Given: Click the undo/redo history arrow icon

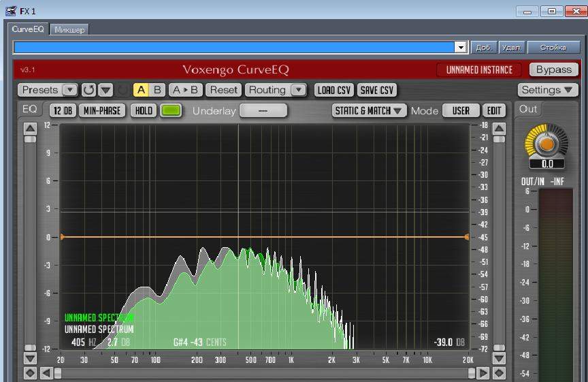Looking at the screenshot, I should pyautogui.click(x=89, y=90).
